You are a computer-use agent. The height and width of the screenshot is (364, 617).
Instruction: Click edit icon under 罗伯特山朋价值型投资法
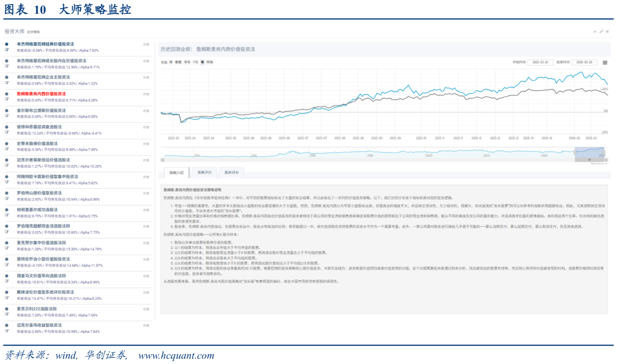[x=7, y=198]
